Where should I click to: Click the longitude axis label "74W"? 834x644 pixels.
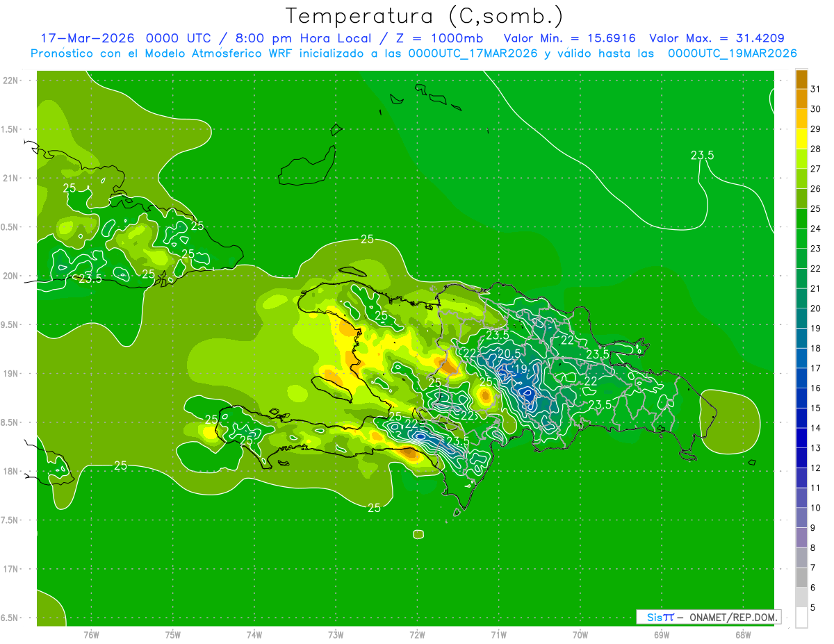(254, 634)
